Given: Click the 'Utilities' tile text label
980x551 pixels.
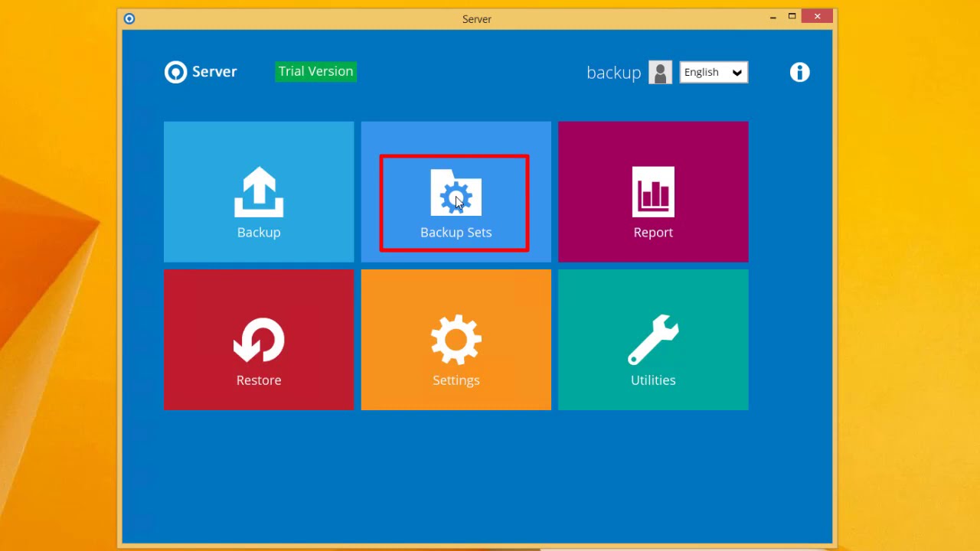Looking at the screenshot, I should [x=653, y=380].
